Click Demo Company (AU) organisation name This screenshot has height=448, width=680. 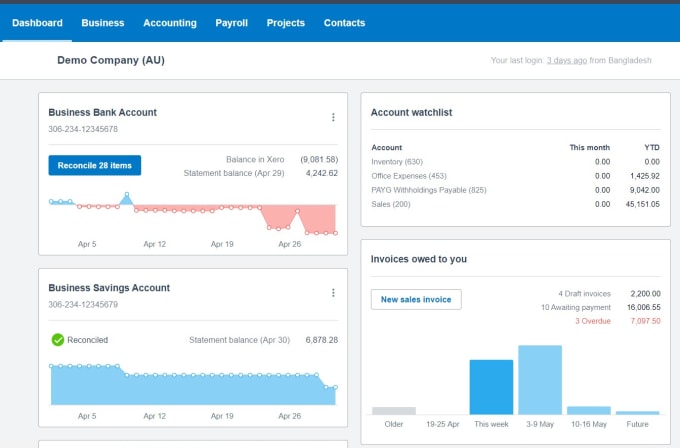111,60
